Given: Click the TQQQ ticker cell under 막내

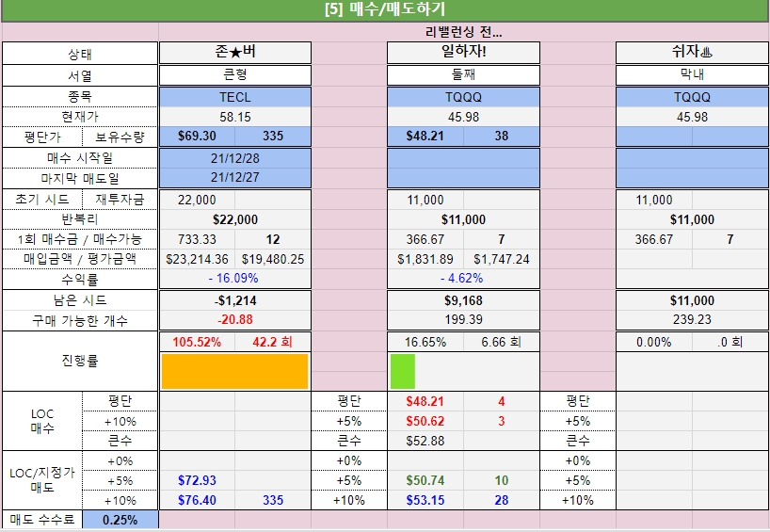Looking at the screenshot, I should coord(692,97).
